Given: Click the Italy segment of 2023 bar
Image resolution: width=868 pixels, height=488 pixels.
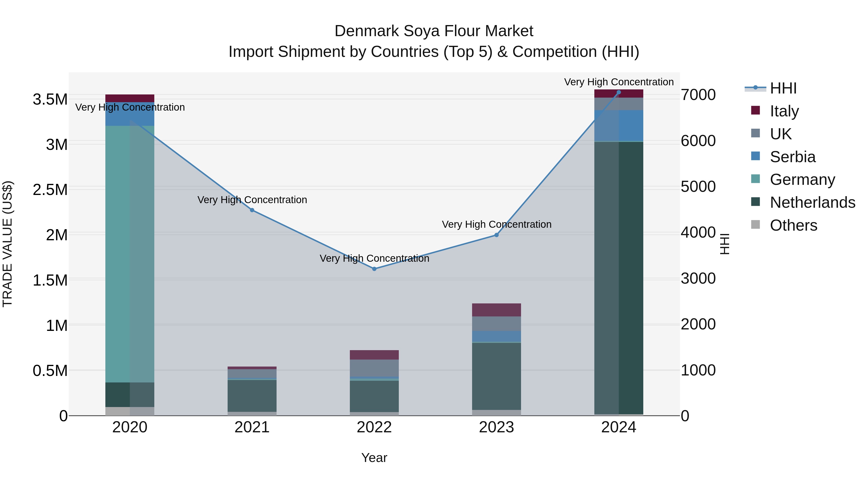Looking at the screenshot, I should coord(496,310).
